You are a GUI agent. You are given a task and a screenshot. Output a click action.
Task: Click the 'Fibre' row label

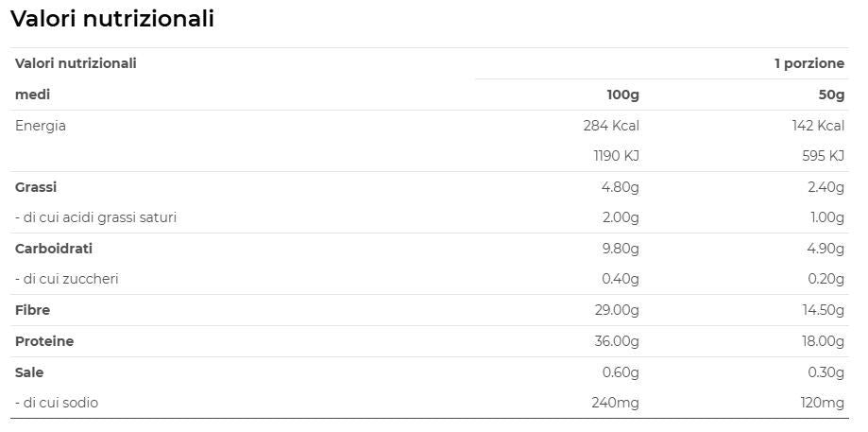click(x=33, y=310)
